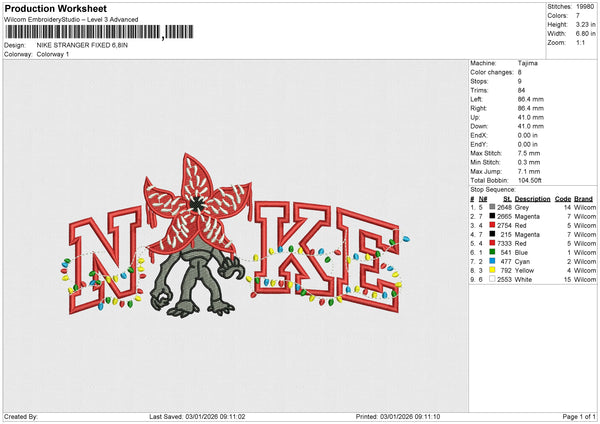Click the green swatch in the Blue row
The width and height of the screenshot is (600, 424).
492,252
